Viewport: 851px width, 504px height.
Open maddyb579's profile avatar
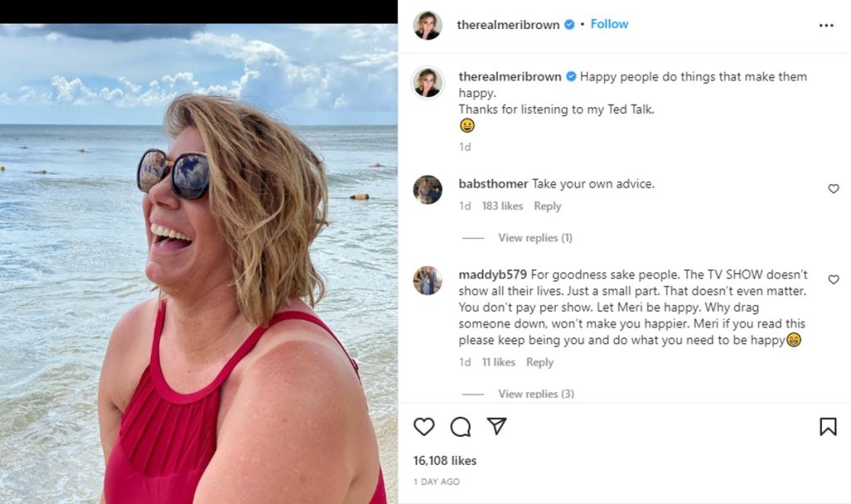pos(427,280)
